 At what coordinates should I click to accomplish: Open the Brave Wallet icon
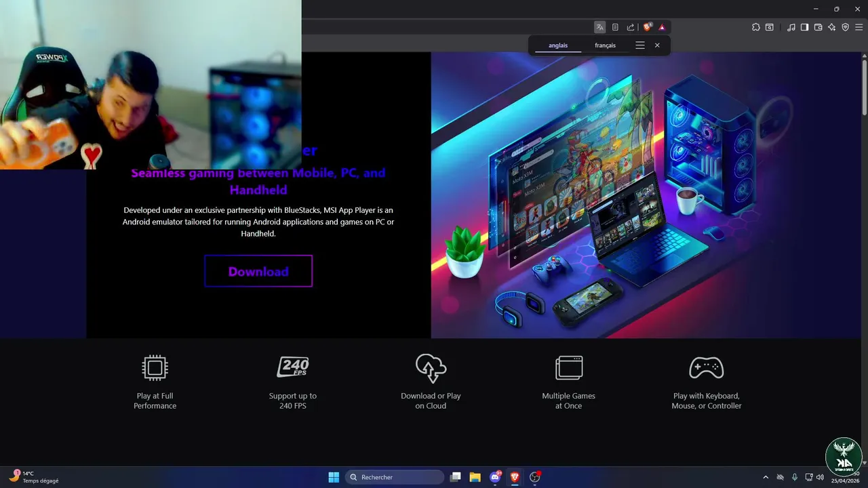point(818,27)
